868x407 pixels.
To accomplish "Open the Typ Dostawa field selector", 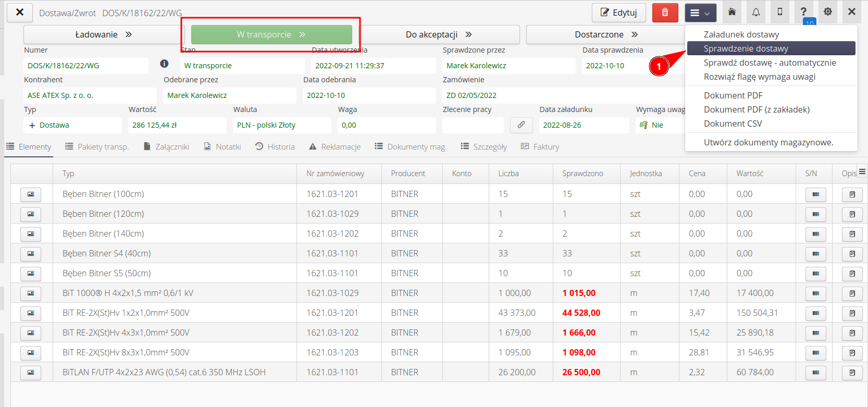I will tap(72, 125).
